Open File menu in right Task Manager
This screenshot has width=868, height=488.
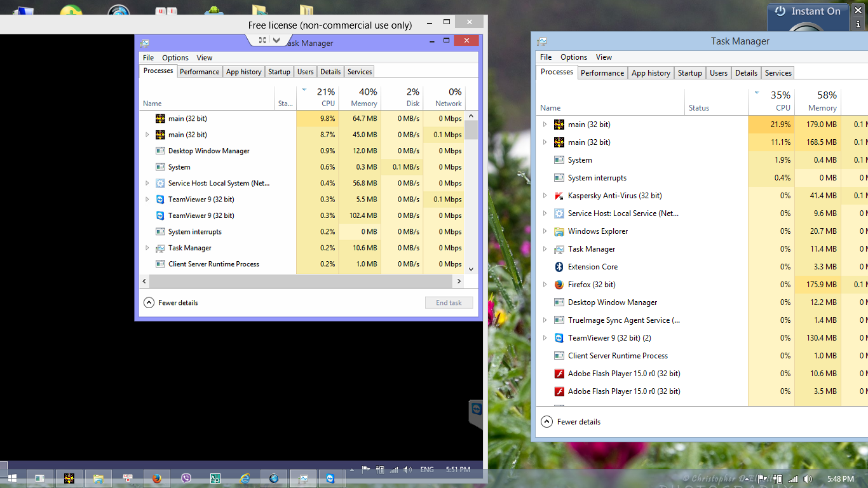tap(546, 57)
